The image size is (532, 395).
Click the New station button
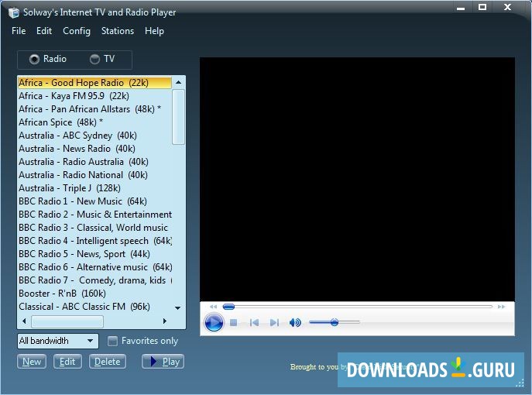coord(32,362)
